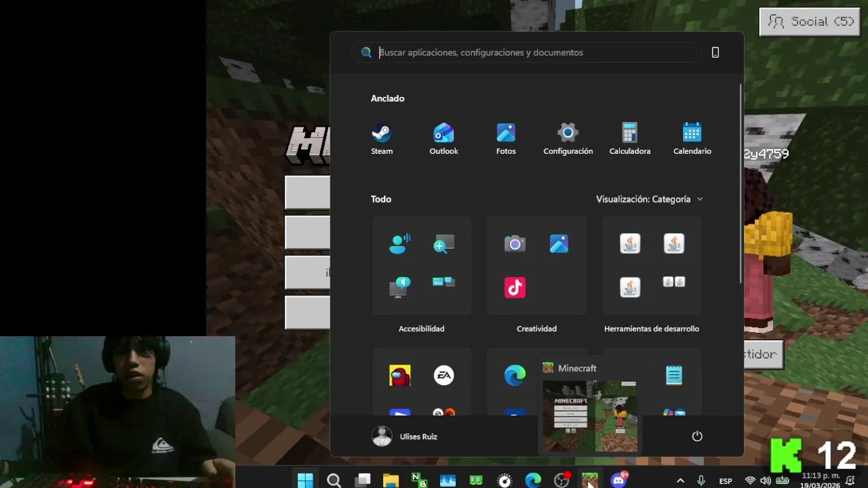Click the microphone icon in system tray

[701, 480]
